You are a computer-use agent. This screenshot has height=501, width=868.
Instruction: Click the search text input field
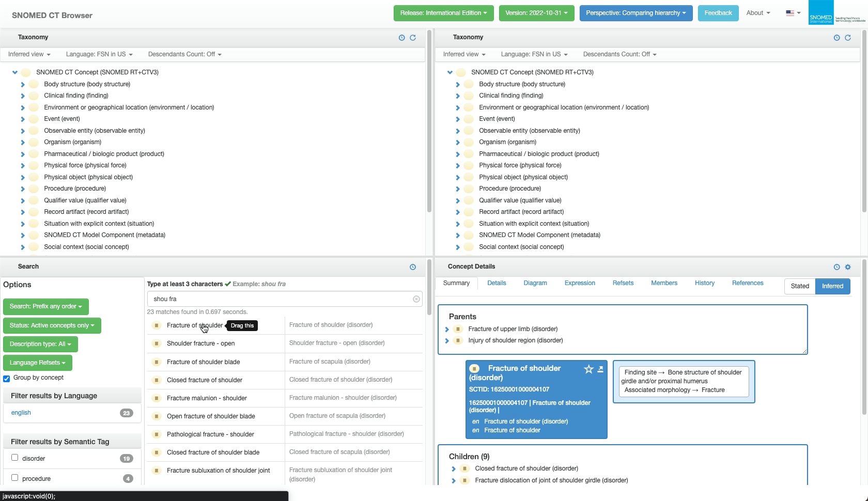tap(285, 299)
